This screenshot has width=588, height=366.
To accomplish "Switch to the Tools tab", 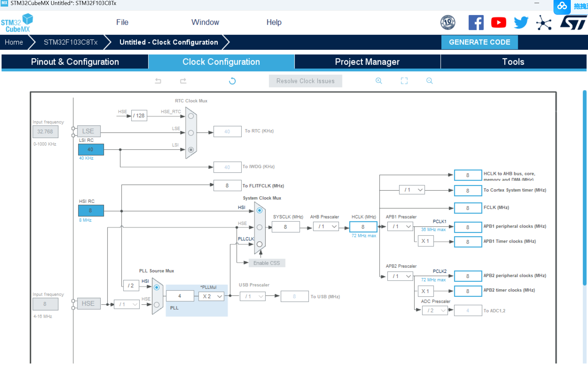I will pyautogui.click(x=513, y=62).
